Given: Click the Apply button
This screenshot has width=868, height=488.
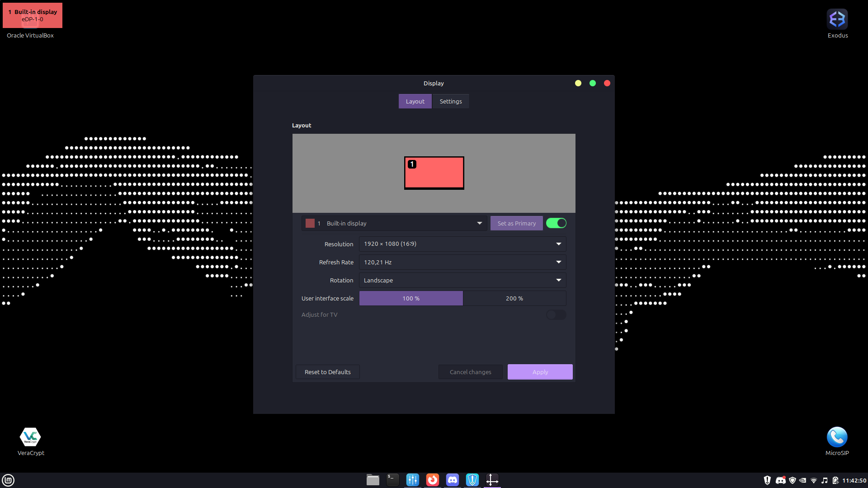Looking at the screenshot, I should 540,372.
